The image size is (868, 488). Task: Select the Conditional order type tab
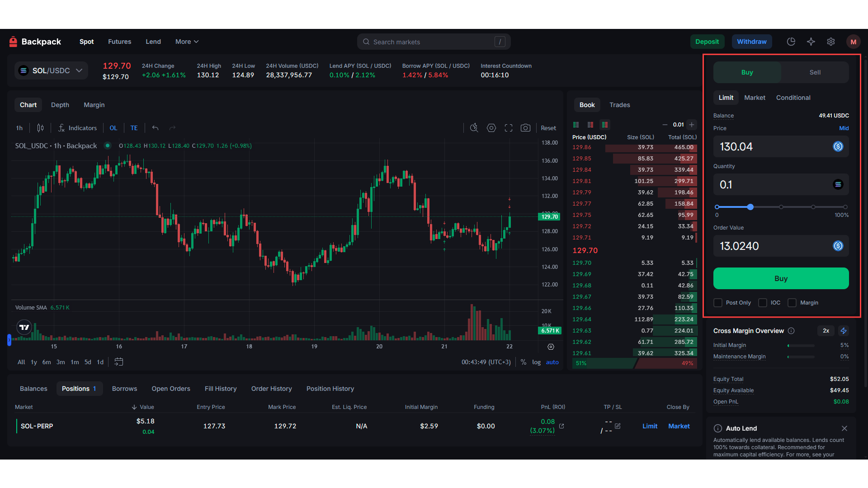pos(793,98)
